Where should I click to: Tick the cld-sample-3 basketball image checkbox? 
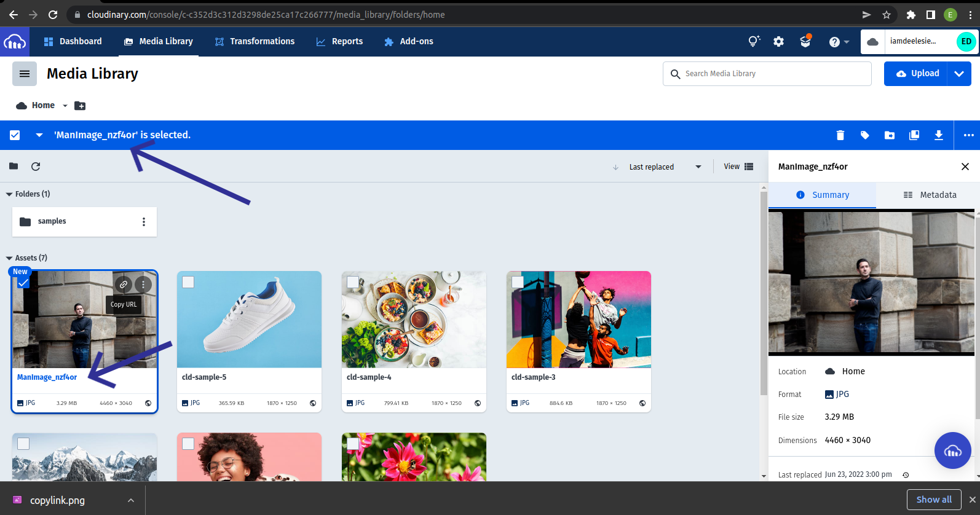click(518, 282)
